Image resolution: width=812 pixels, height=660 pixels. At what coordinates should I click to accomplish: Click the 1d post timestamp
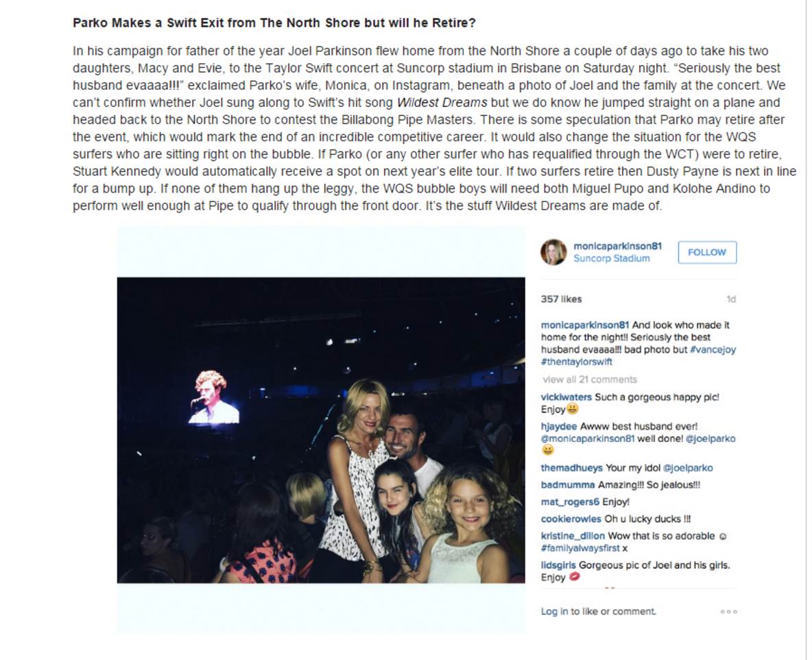point(731,299)
